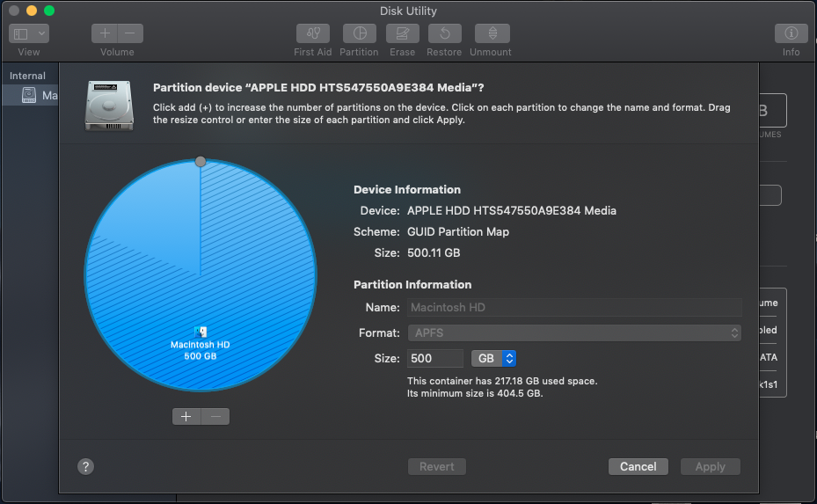The width and height of the screenshot is (817, 504).
Task: Click the Cancel button
Action: 638,467
